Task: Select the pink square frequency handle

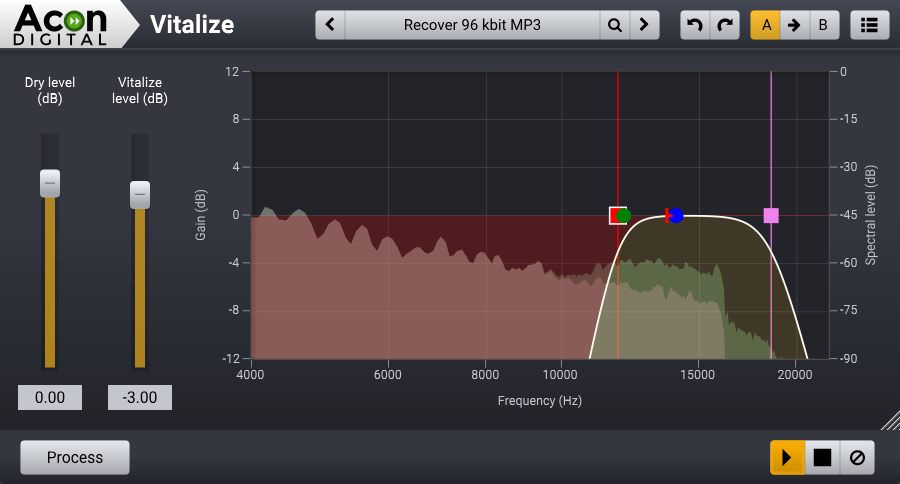Action: [x=771, y=215]
